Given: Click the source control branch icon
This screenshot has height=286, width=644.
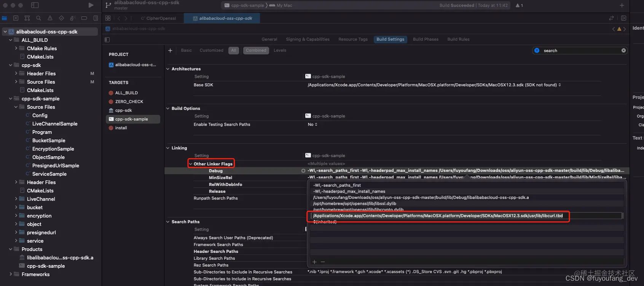Looking at the screenshot, I should point(108,5).
